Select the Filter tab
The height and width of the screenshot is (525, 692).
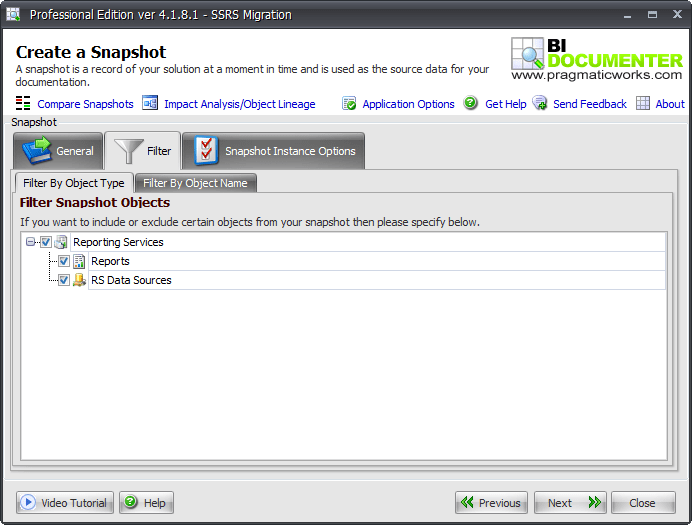(x=143, y=151)
